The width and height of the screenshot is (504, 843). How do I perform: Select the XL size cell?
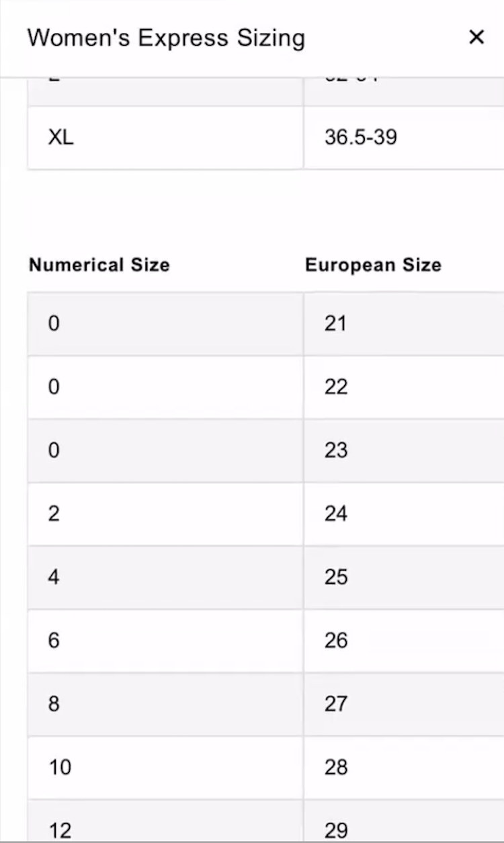pyautogui.click(x=165, y=138)
